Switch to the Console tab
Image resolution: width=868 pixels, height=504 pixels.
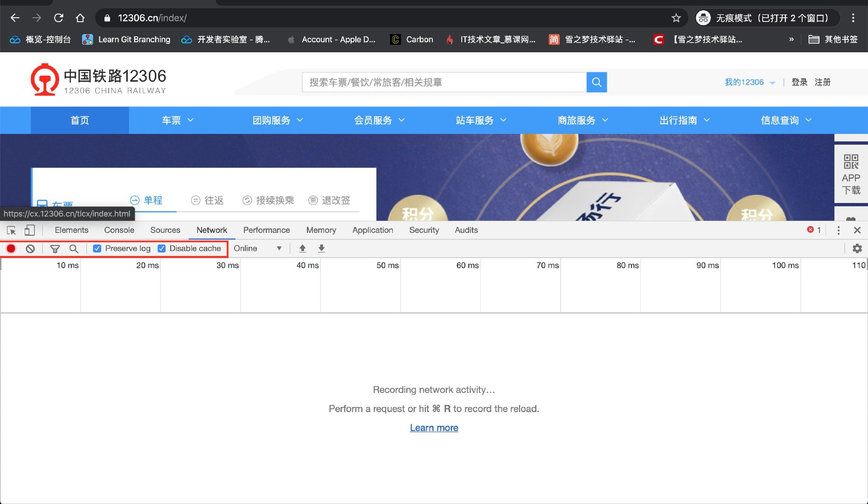pyautogui.click(x=119, y=230)
